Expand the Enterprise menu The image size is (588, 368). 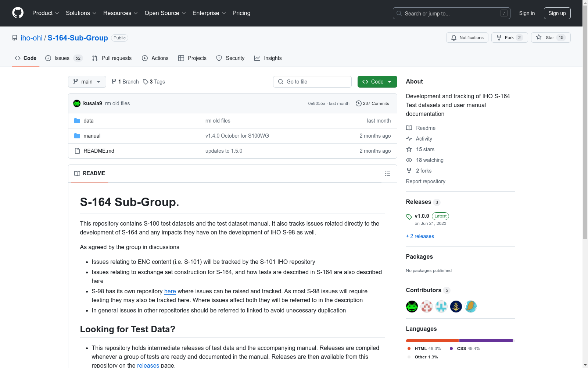click(x=209, y=13)
